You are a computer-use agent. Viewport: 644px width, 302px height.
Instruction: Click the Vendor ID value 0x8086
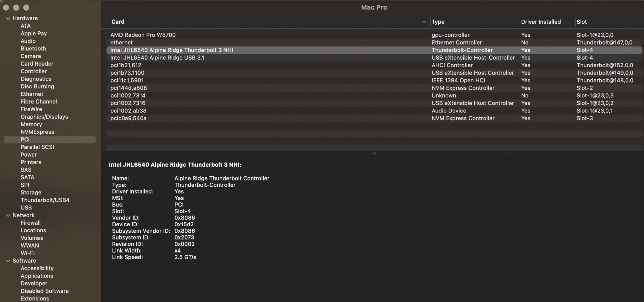[185, 218]
